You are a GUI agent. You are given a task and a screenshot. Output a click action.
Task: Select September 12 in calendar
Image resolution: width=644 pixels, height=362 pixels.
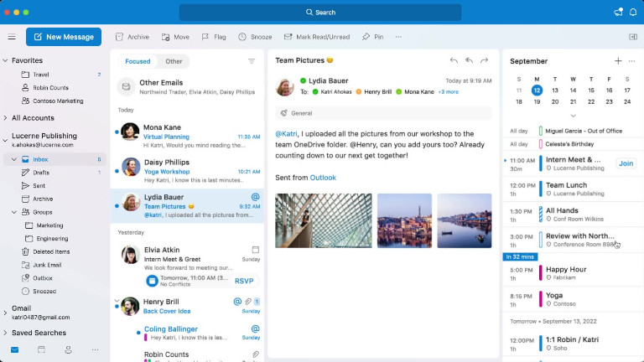(537, 90)
